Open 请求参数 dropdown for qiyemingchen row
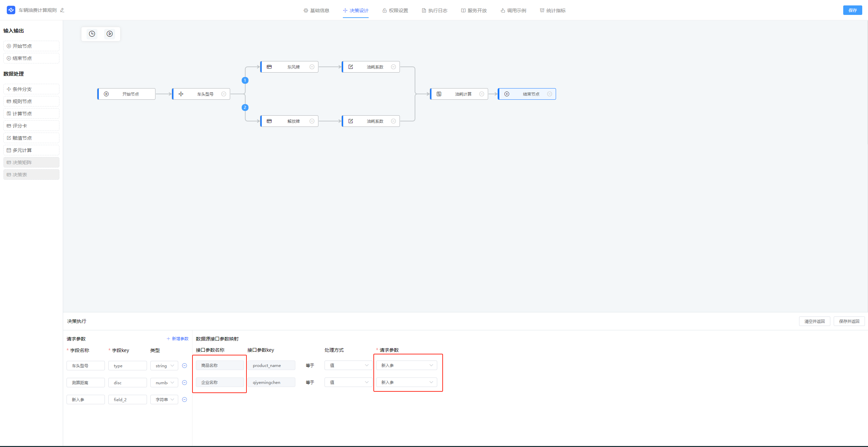 coord(407,382)
